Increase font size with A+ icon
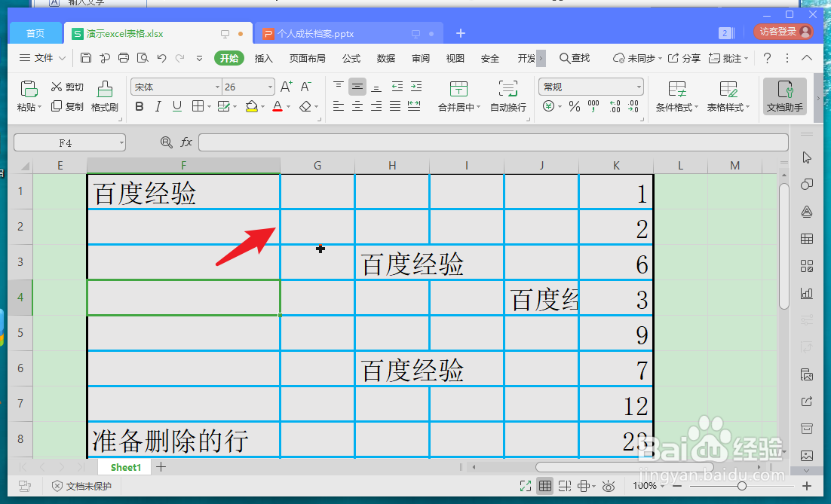The height and width of the screenshot is (504, 831). pyautogui.click(x=287, y=87)
